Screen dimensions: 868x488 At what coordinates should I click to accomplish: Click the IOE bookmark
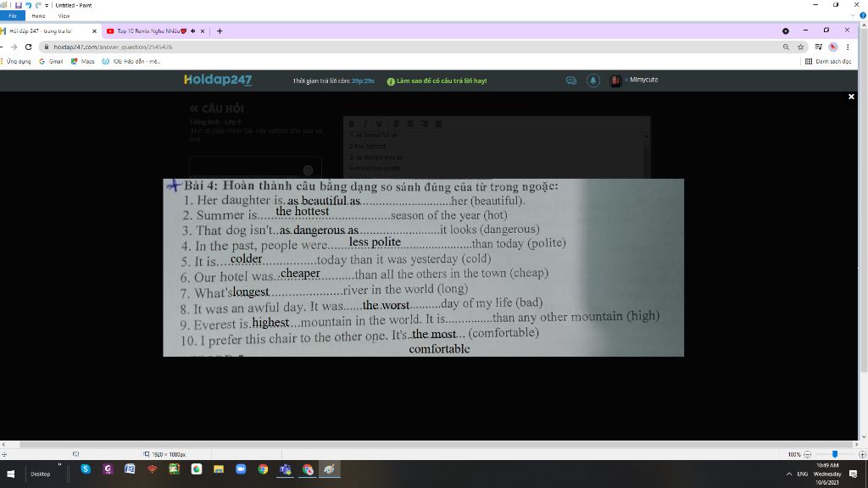(131, 61)
